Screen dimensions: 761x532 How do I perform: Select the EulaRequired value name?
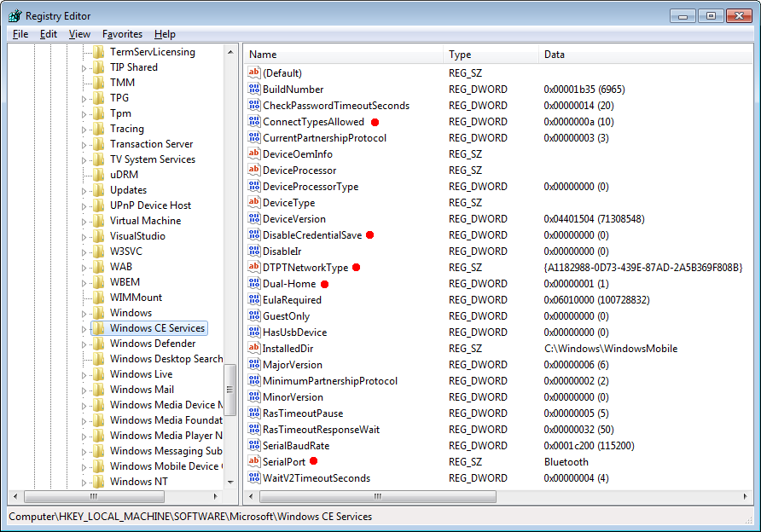tap(292, 300)
